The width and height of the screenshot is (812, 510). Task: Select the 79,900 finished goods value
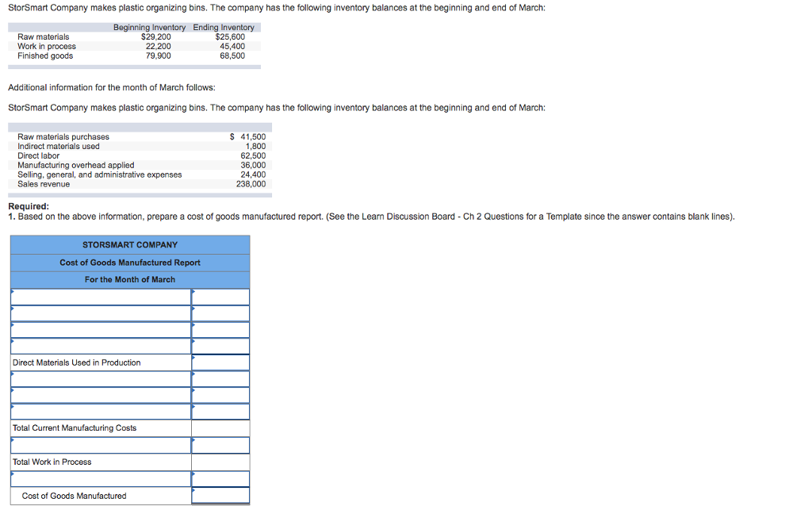click(159, 56)
